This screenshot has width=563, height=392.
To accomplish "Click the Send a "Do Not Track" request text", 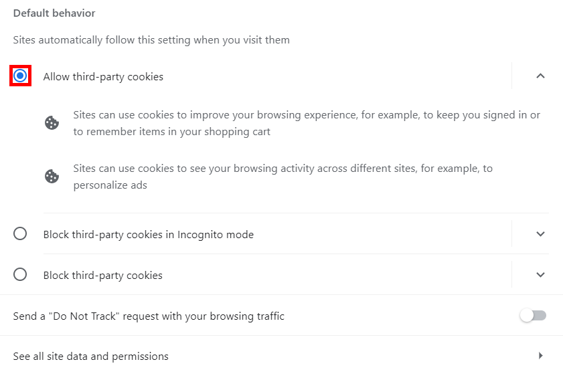I will point(149,316).
